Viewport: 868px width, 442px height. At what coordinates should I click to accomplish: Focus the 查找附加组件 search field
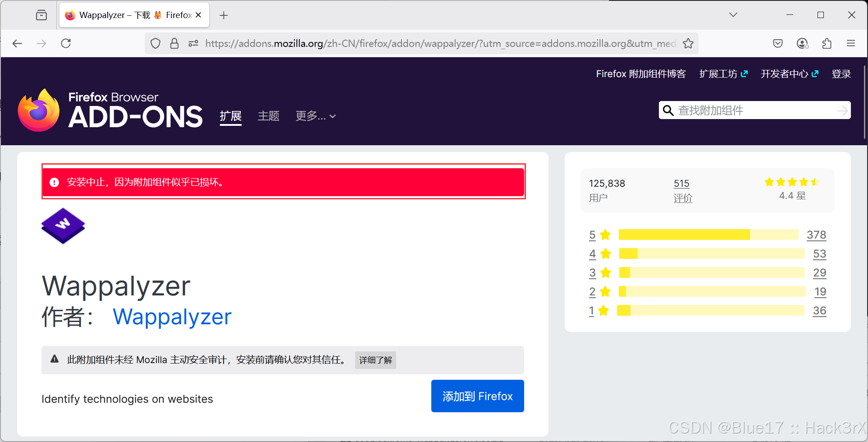pyautogui.click(x=755, y=110)
